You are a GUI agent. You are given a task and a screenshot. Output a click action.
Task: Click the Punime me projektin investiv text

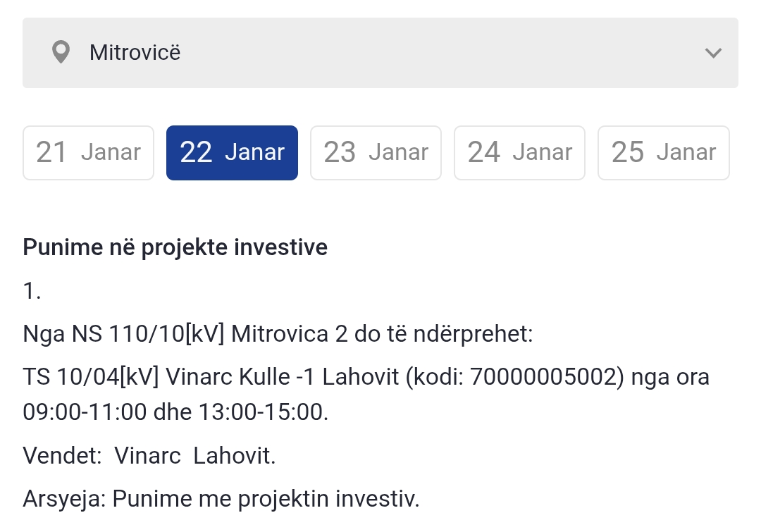[x=266, y=499]
